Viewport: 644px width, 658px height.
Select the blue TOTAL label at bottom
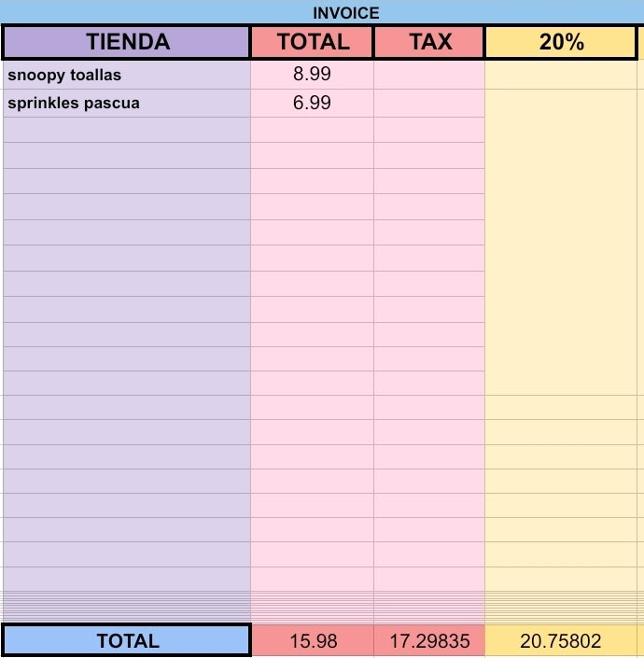coord(127,640)
